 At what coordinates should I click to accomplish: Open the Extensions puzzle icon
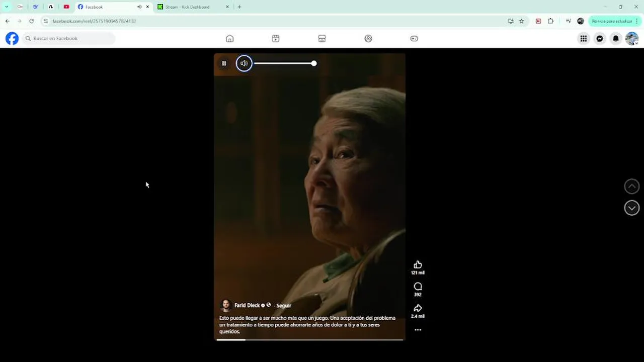pyautogui.click(x=550, y=21)
